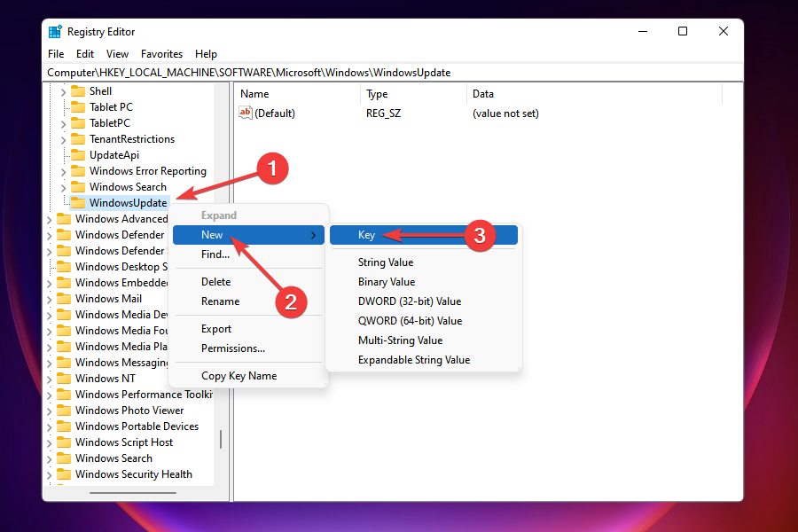Click the registry path address bar
Image resolution: width=798 pixels, height=532 pixels.
(393, 73)
